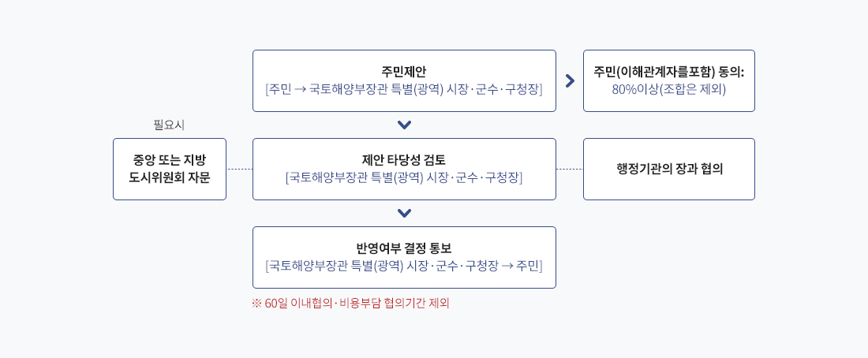Click the down chevron above 반영여부 결정 통보
The width and height of the screenshot is (868, 358).
(x=404, y=213)
